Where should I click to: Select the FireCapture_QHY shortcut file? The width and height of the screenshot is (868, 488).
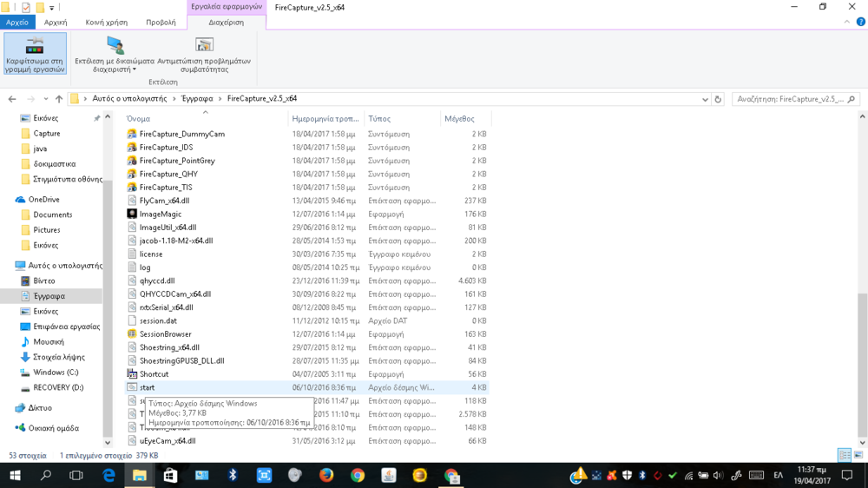pyautogui.click(x=168, y=174)
